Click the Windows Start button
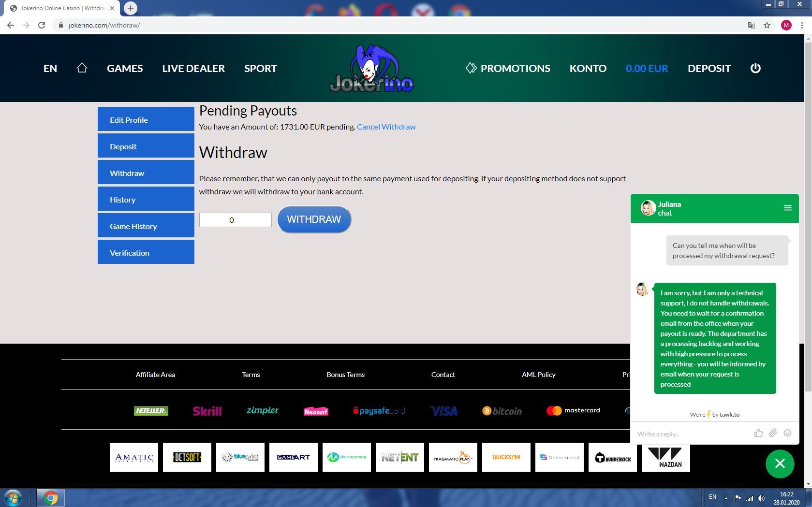Screen dimensions: 812x507 [13, 497]
